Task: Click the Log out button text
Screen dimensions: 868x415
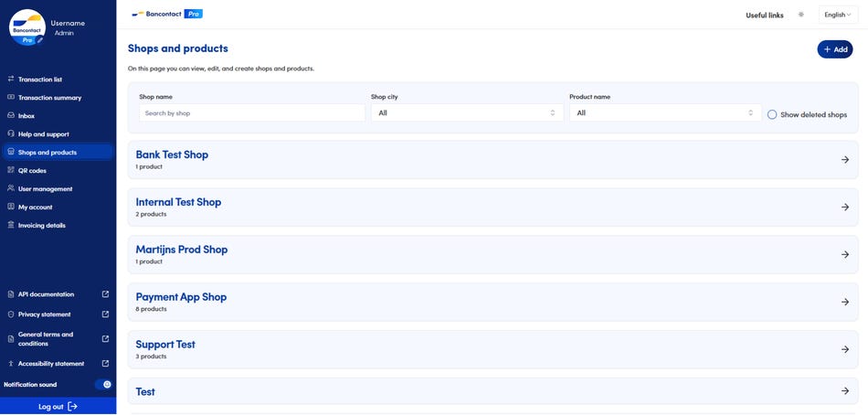Action: point(51,407)
